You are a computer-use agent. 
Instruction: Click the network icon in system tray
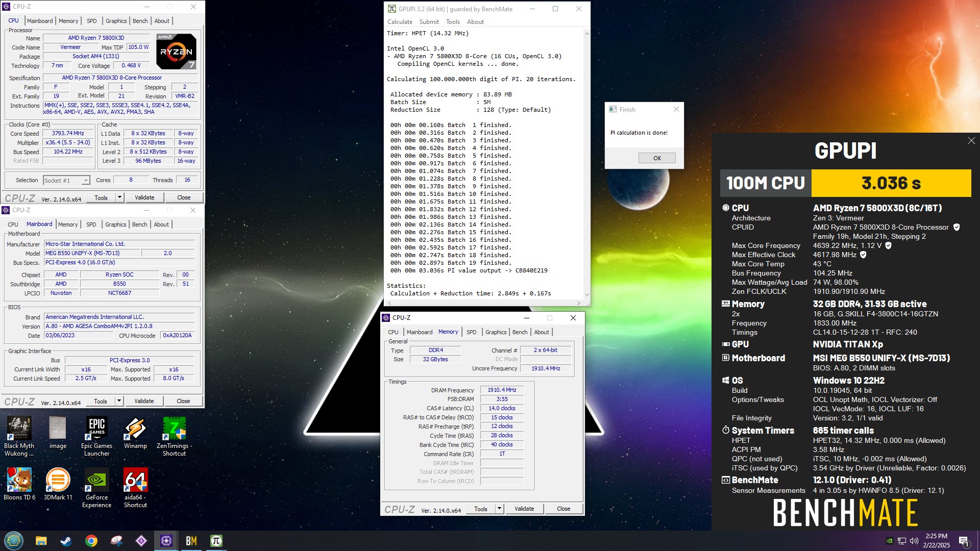pyautogui.click(x=902, y=541)
